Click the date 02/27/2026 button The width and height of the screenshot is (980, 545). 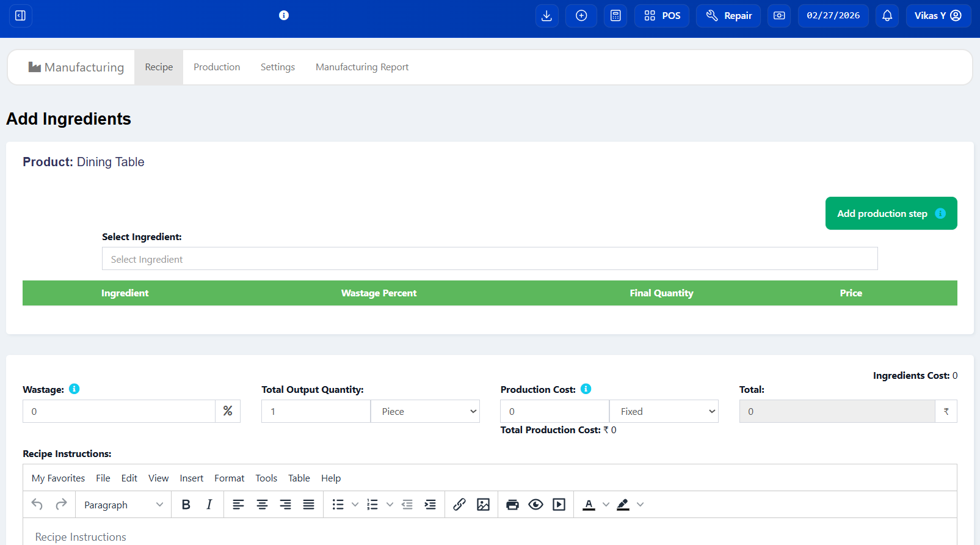[x=833, y=16]
